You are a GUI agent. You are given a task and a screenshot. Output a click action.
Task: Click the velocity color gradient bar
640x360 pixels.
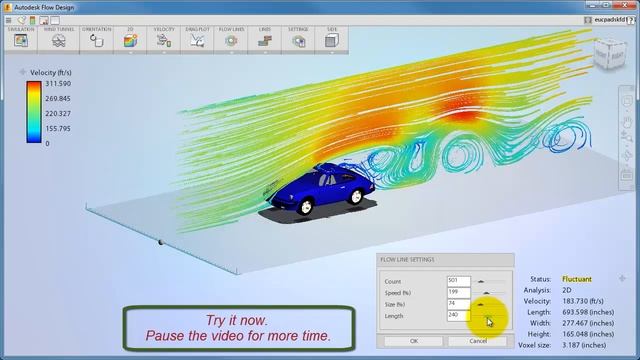34,112
